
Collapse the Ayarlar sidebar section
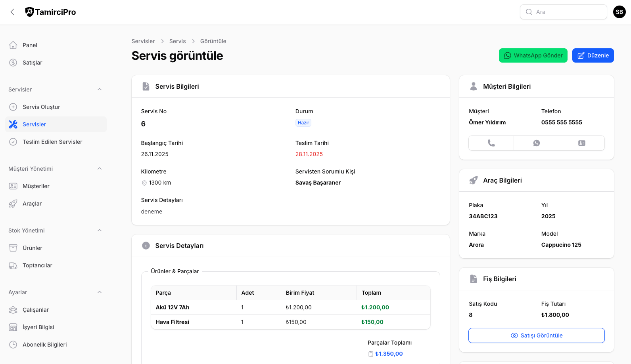(100, 292)
